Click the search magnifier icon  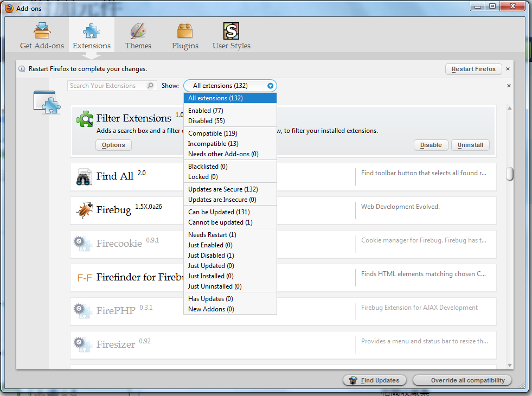(150, 86)
